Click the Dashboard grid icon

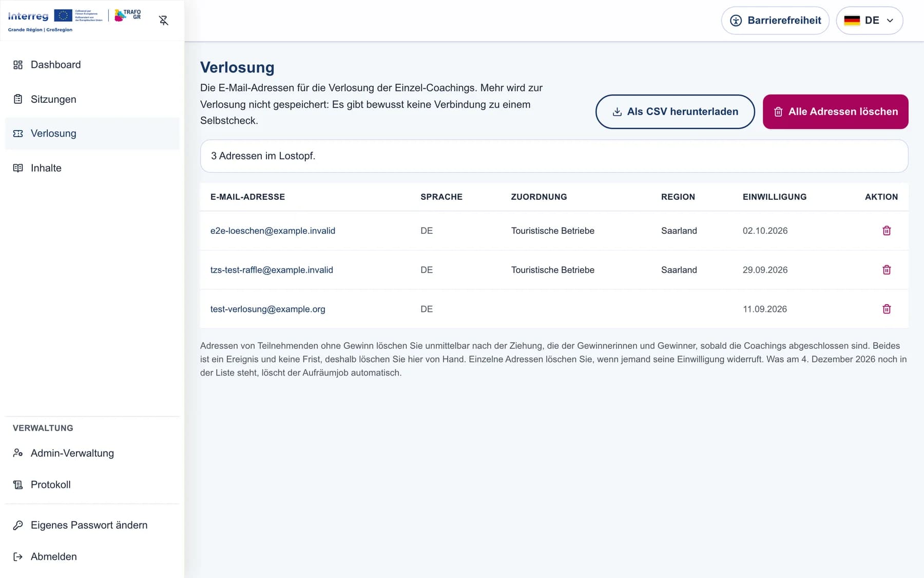click(x=18, y=65)
